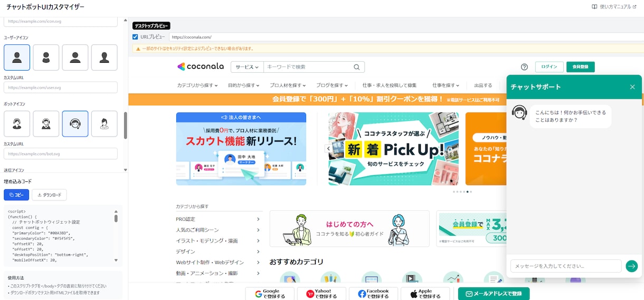Download the embed code file
The width and height of the screenshot is (644, 300).
pos(49,195)
